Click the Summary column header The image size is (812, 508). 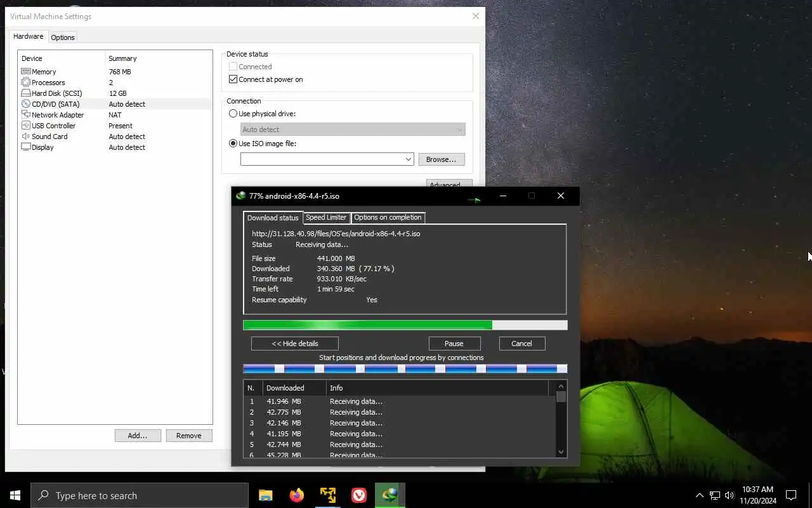point(159,58)
